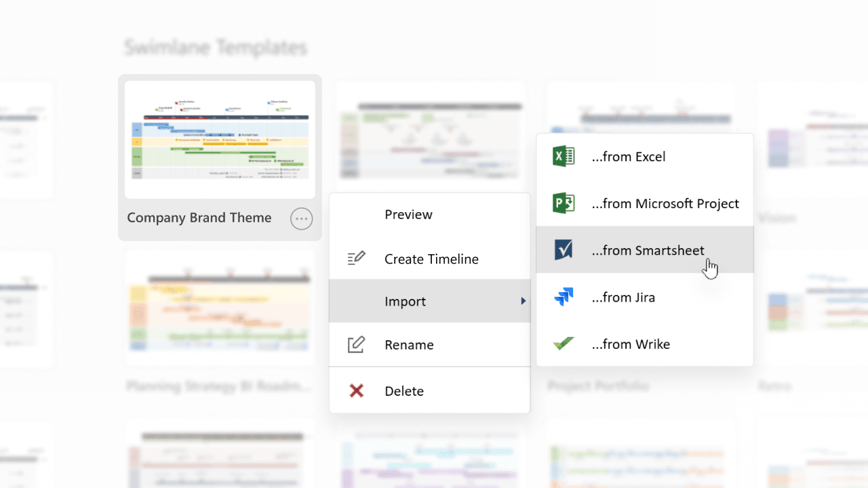Click the Project Portfolio template label
Screen dimensions: 868x488
pyautogui.click(x=598, y=386)
